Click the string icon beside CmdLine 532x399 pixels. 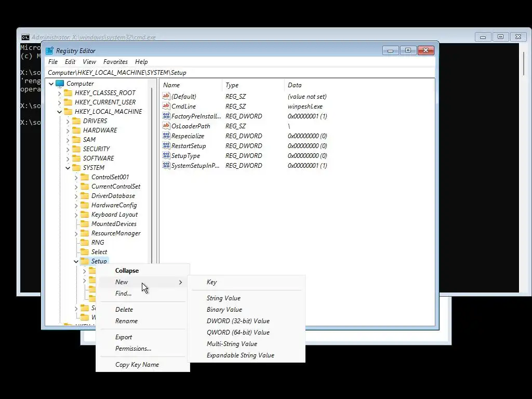click(x=166, y=106)
